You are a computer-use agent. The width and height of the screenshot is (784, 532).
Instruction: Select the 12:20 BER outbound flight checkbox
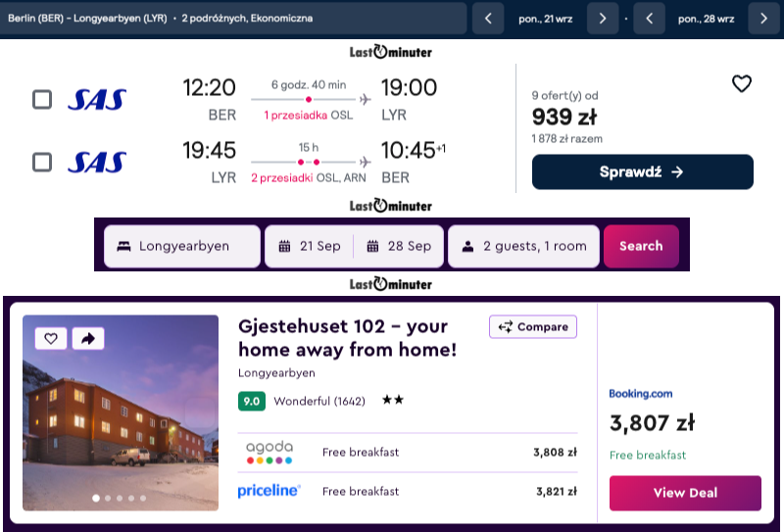(42, 100)
